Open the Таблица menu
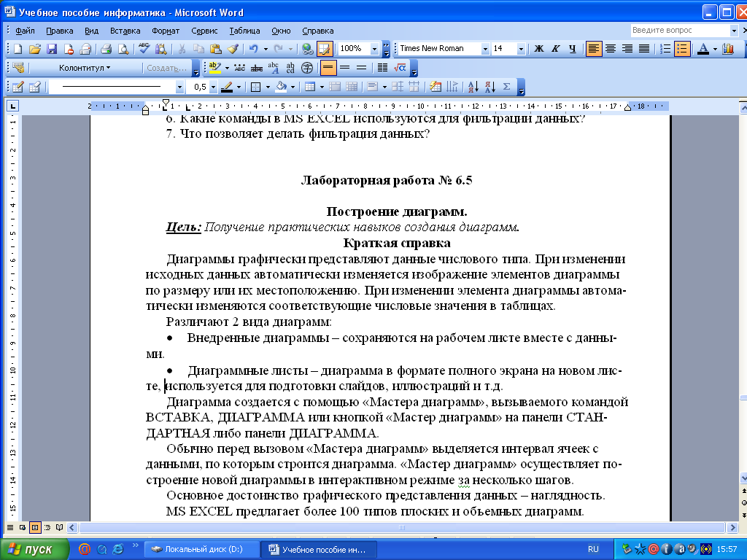Viewport: 747px width, 560px height. [x=244, y=31]
